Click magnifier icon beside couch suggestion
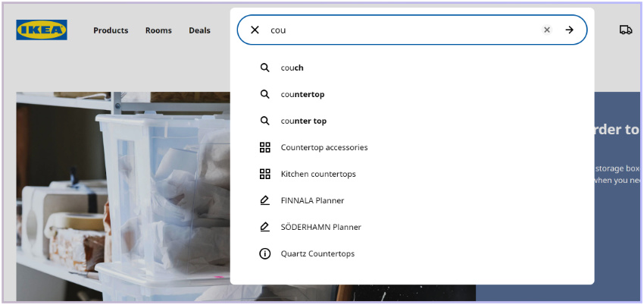This screenshot has width=644, height=305. 264,68
